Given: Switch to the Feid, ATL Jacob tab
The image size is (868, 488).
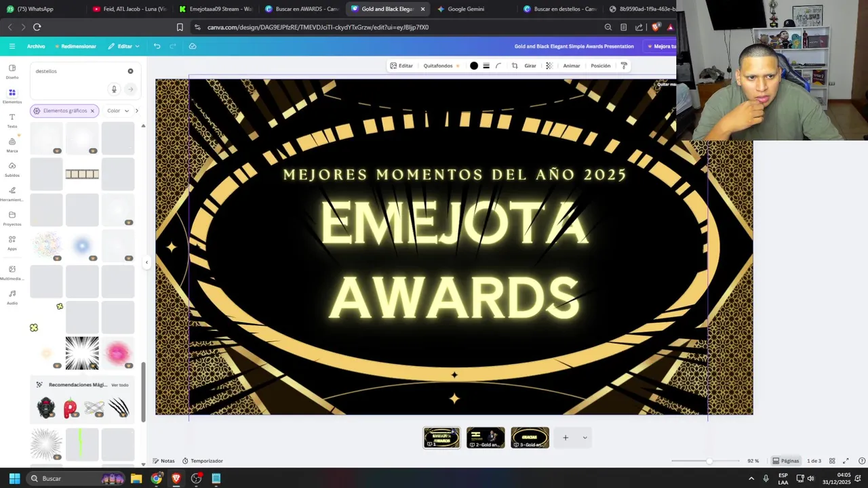Looking at the screenshot, I should pyautogui.click(x=129, y=9).
